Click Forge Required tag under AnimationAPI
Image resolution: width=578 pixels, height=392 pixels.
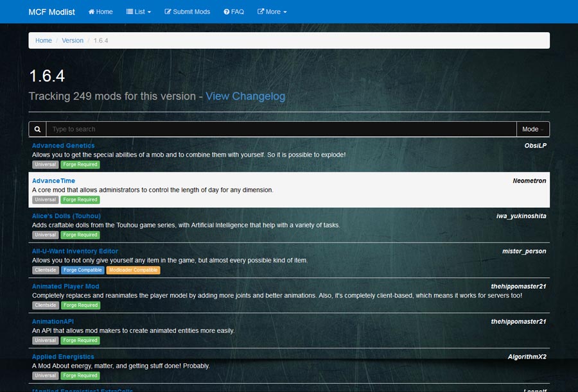click(80, 341)
